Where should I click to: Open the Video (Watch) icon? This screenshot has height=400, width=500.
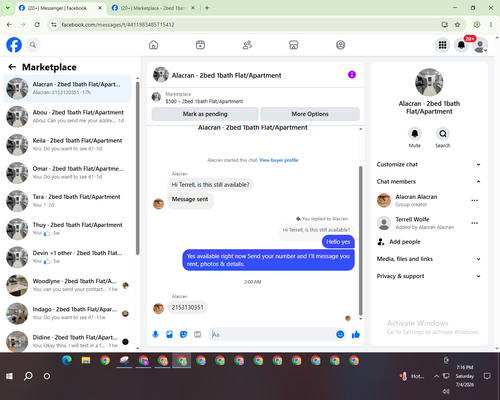coord(200,45)
